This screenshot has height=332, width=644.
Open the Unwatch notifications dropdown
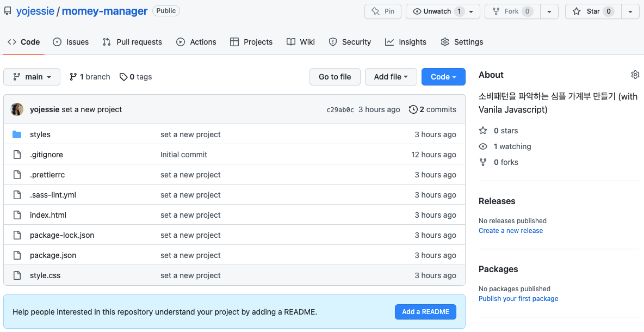443,11
